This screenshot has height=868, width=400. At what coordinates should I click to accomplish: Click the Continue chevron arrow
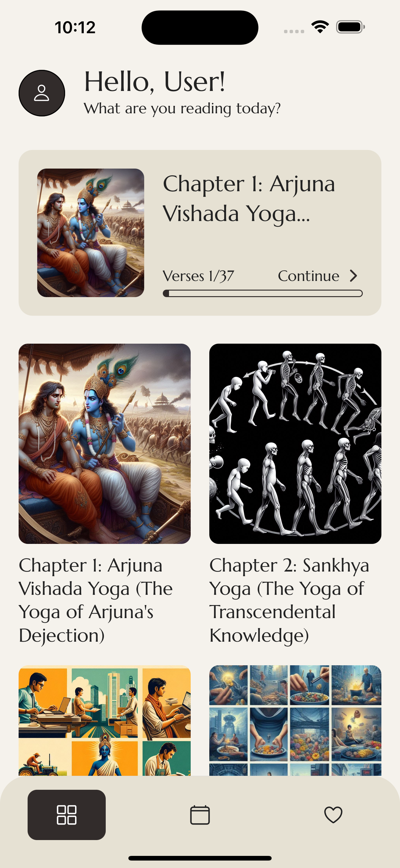pyautogui.click(x=353, y=276)
